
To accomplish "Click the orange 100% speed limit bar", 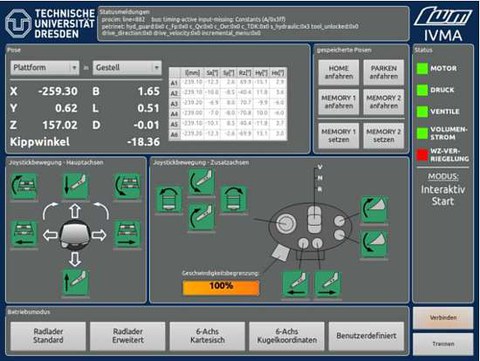I will click(x=221, y=288).
